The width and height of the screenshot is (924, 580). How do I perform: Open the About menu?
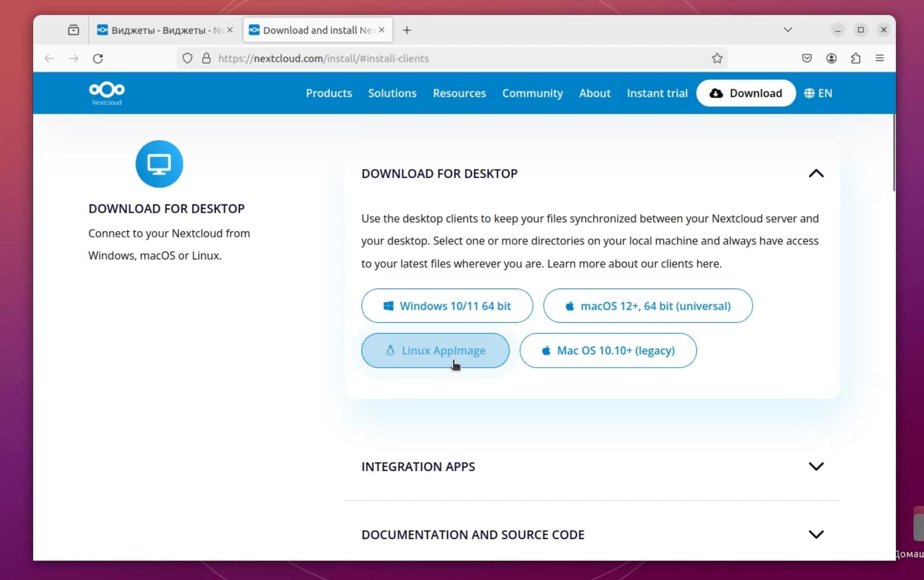tap(595, 93)
